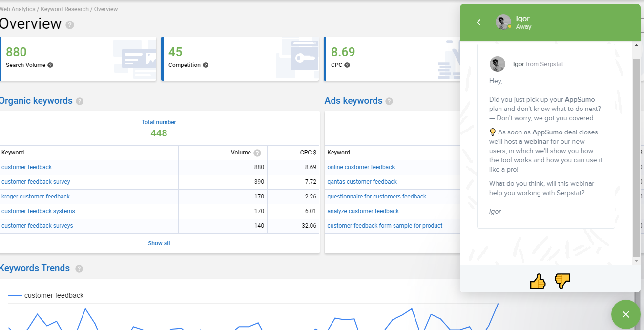
Task: Click help icon next to Organic keywords
Action: tap(80, 101)
